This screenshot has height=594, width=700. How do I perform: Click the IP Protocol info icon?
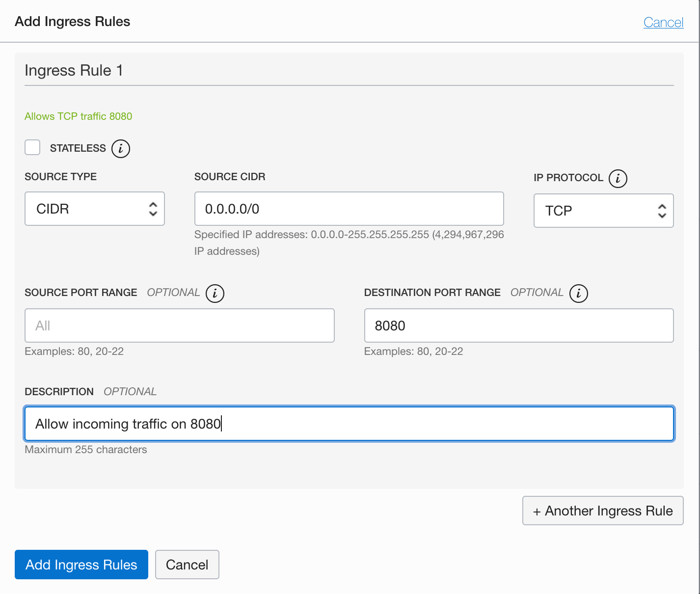pyautogui.click(x=618, y=179)
